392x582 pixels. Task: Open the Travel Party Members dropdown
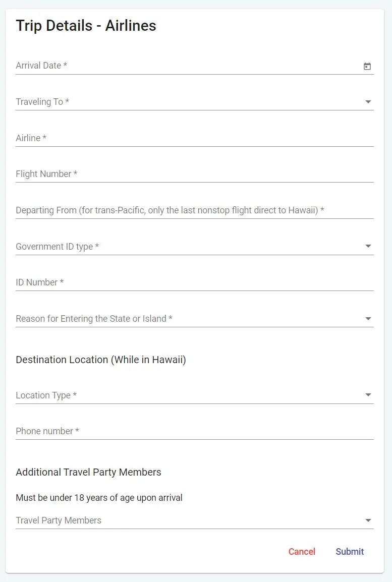[x=187, y=520]
